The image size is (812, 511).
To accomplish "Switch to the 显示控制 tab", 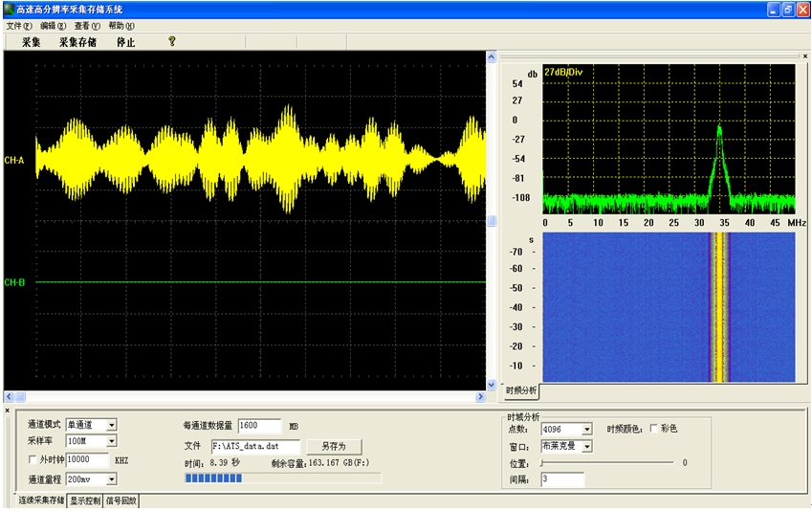I will click(x=85, y=500).
